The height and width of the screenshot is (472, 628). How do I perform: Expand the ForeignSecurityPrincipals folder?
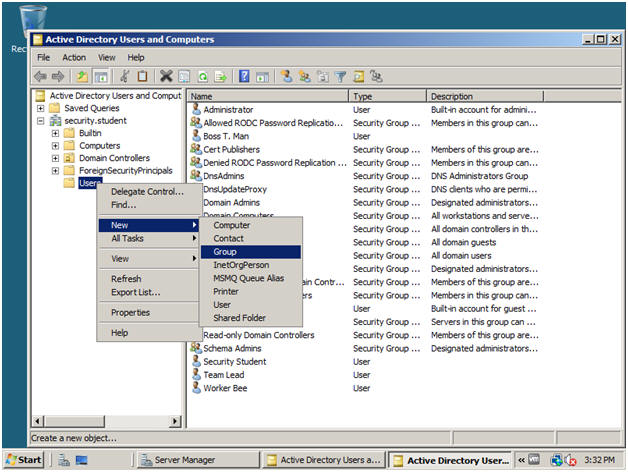[x=55, y=171]
